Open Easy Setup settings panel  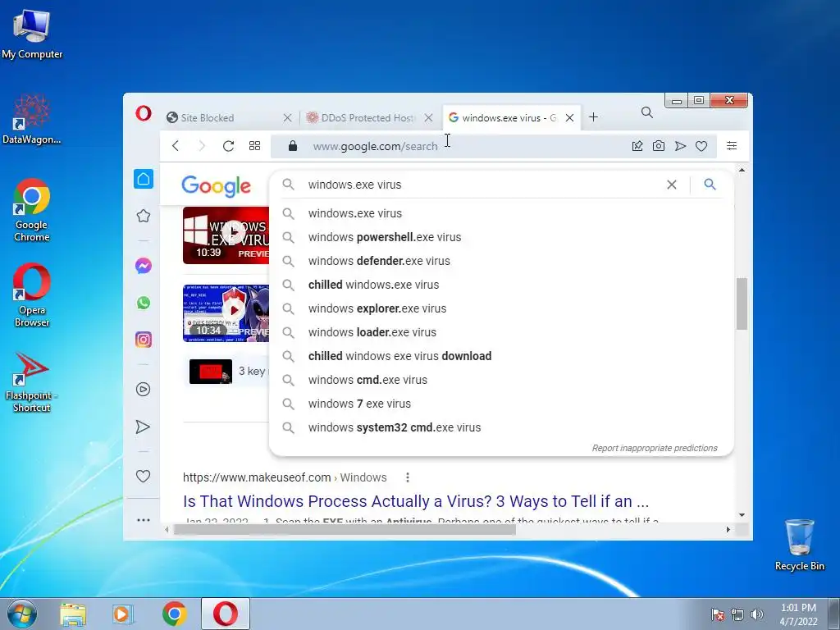pos(731,146)
